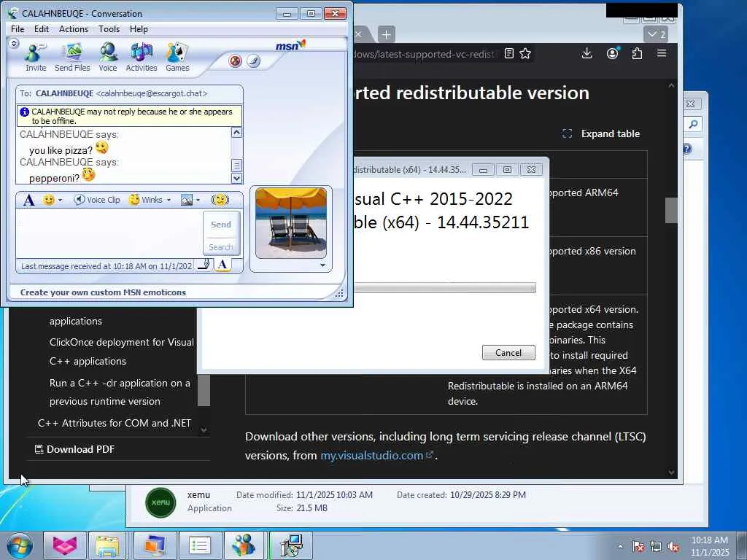747x560 pixels.
Task: Open the Windows Start button
Action: (19, 545)
